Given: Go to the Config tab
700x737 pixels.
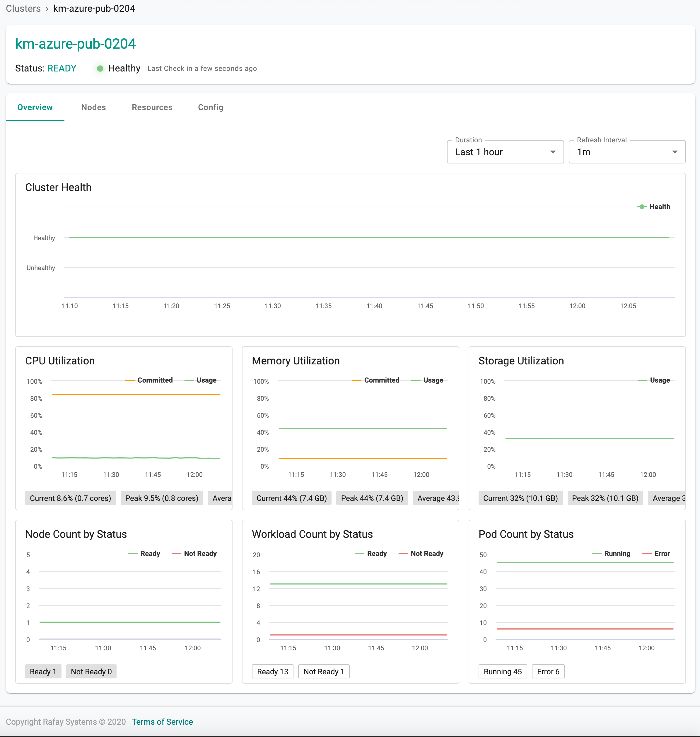Looking at the screenshot, I should pos(211,108).
